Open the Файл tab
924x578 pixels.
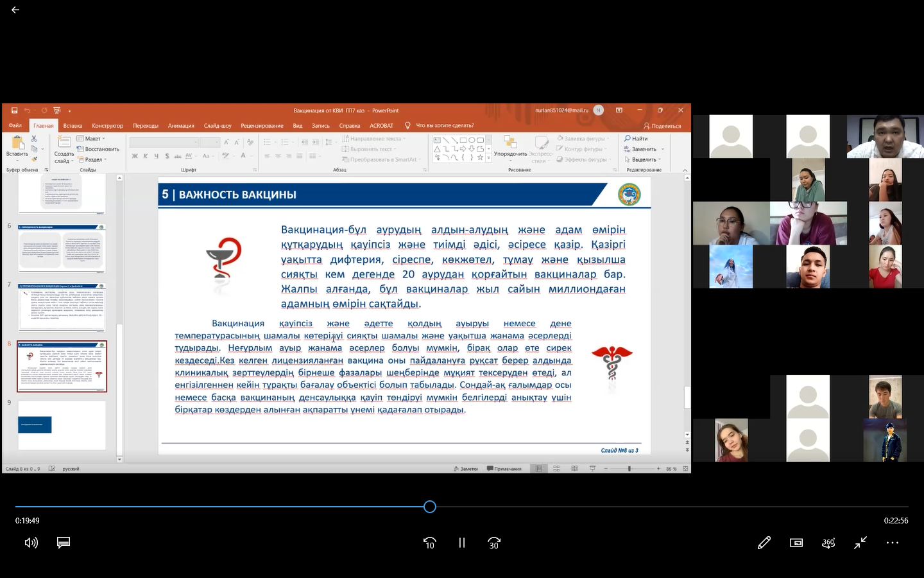[15, 126]
